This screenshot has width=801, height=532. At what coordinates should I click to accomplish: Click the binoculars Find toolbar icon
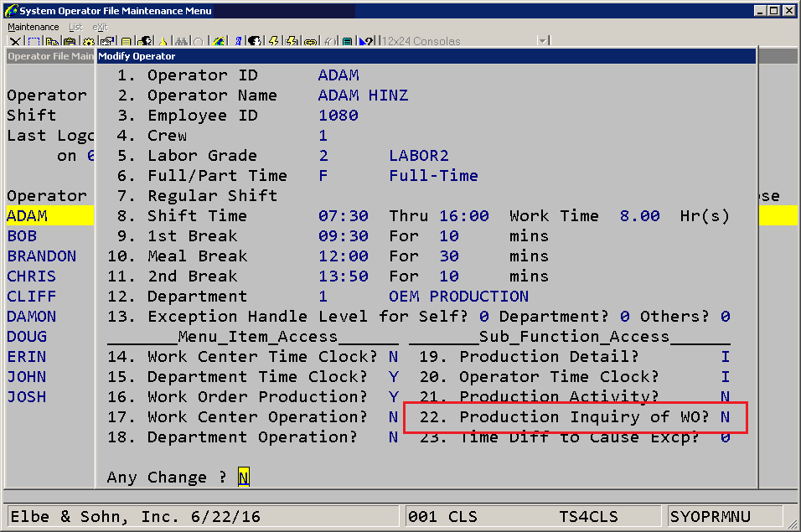[x=181, y=41]
